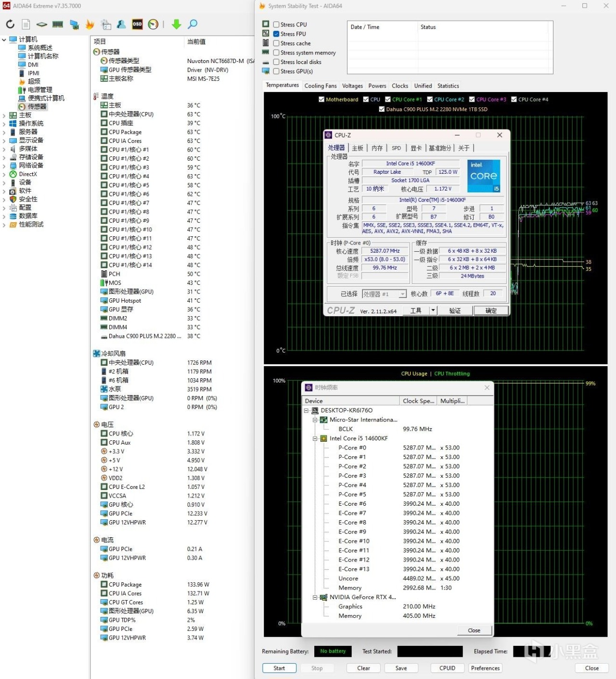Expand the 操作系统 tree node
616x679 pixels.
[4, 124]
